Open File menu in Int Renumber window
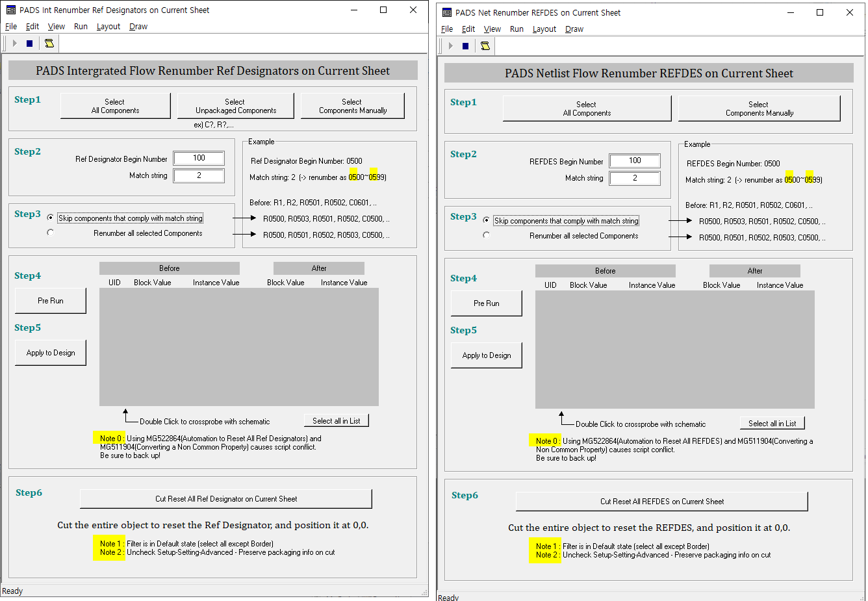868x601 pixels. point(11,27)
